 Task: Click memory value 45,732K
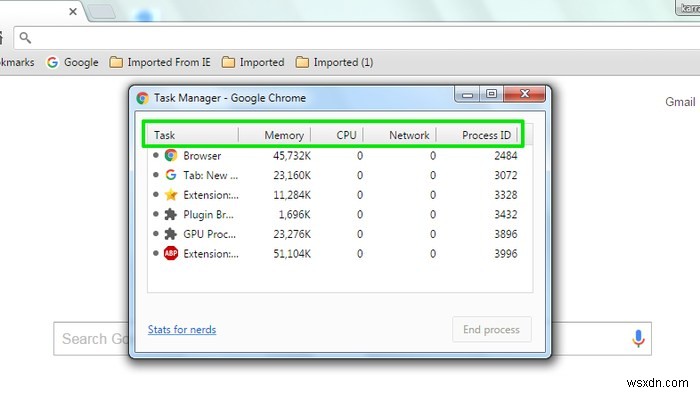click(x=292, y=155)
